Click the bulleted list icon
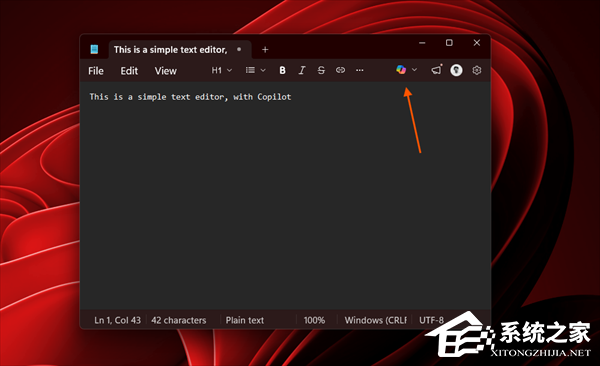The image size is (600, 366). (x=250, y=70)
